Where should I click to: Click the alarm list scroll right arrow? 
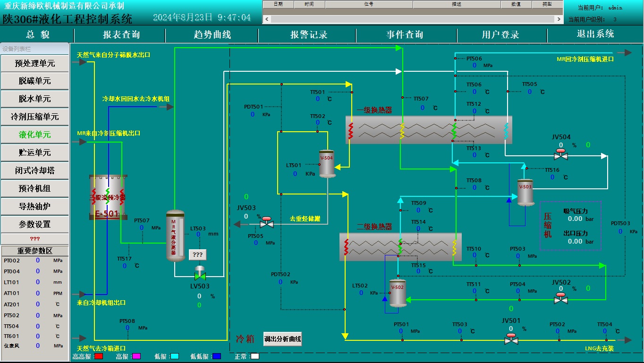(559, 19)
